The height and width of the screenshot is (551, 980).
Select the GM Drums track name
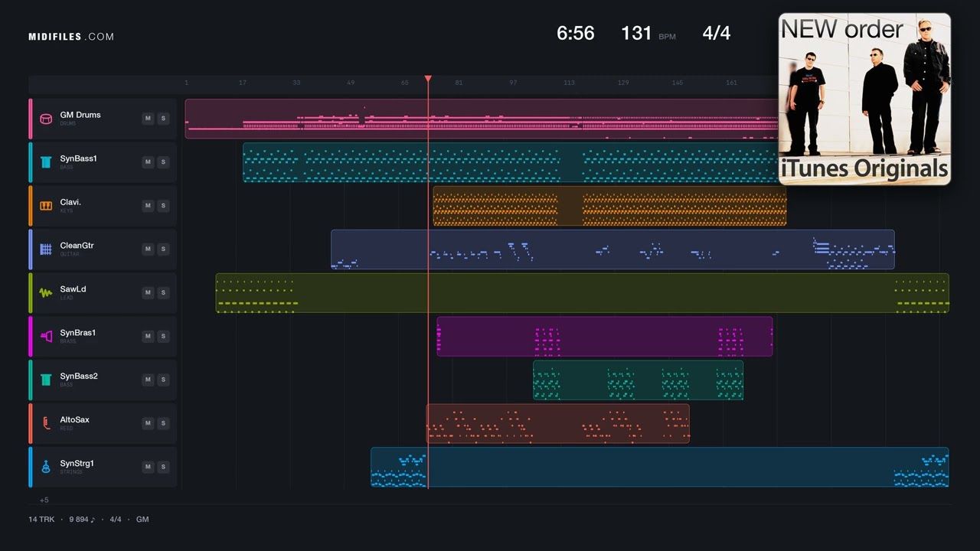point(80,115)
